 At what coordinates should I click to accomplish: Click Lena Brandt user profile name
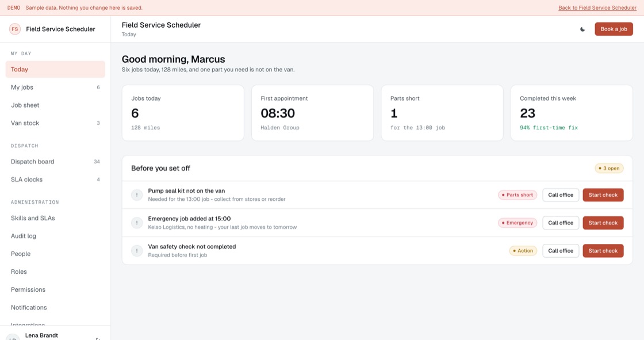[41, 335]
